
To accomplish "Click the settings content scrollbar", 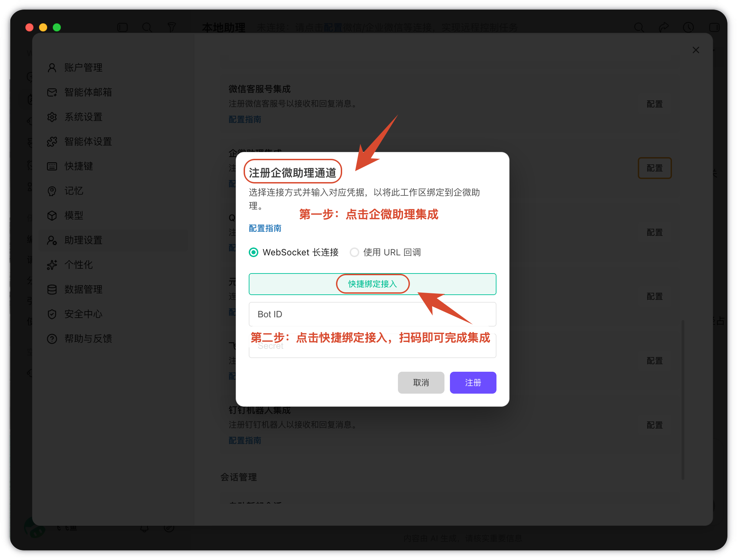I will (683, 400).
